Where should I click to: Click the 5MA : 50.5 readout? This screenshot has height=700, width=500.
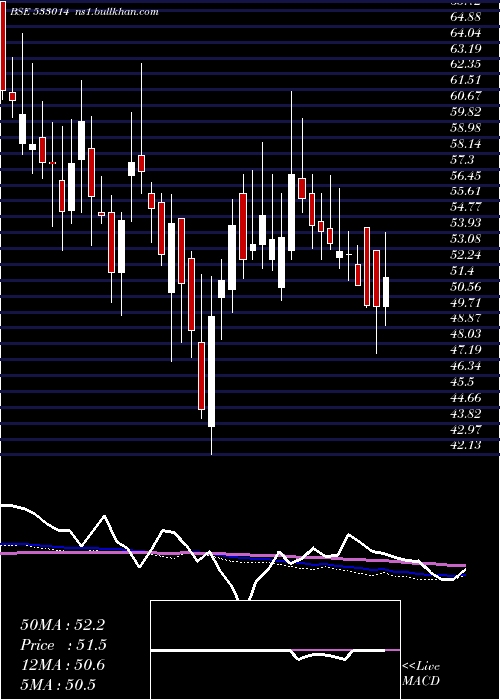tap(58, 685)
